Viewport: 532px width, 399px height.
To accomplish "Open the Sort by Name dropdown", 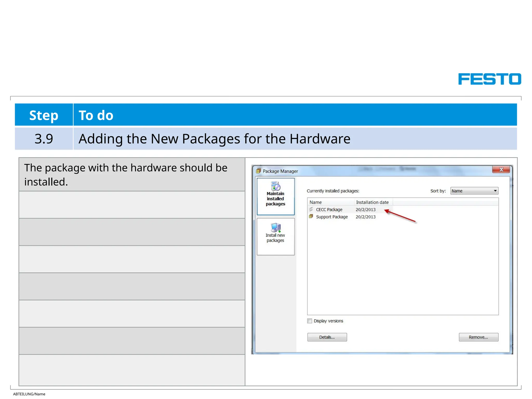I will tap(474, 191).
